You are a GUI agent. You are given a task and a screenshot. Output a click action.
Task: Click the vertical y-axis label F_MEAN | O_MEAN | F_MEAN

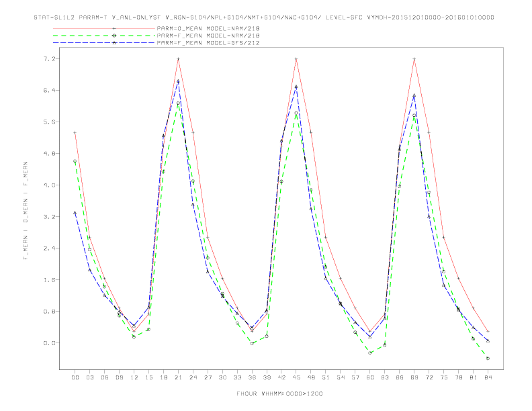pos(26,211)
